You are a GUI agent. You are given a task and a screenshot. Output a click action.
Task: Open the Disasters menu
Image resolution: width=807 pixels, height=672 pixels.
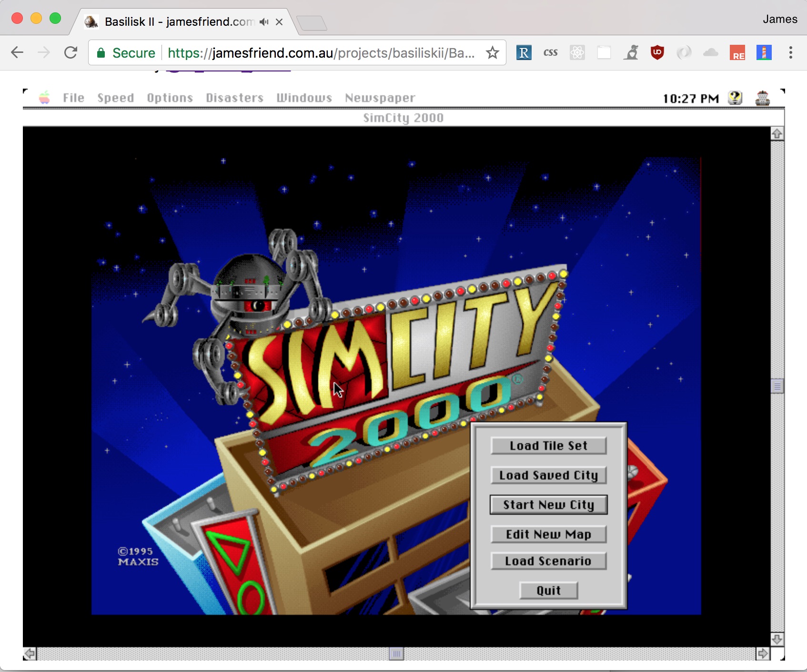coord(235,98)
